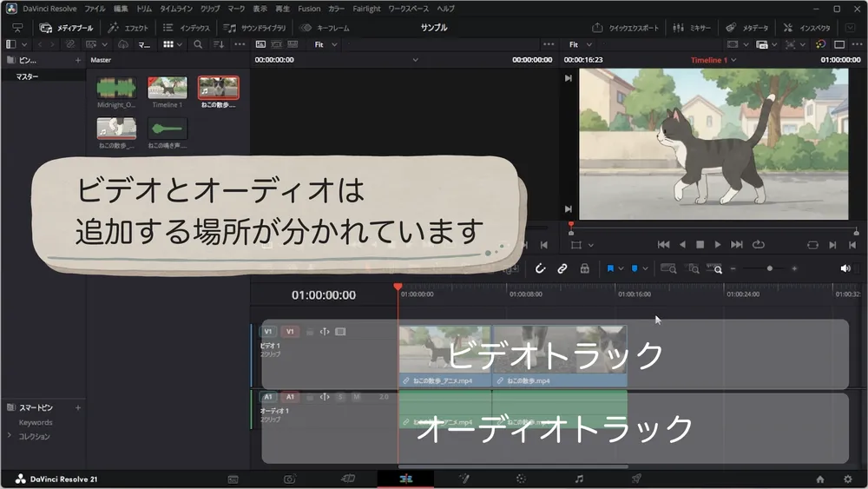The width and height of the screenshot is (868, 489).
Task: Open the flag color dropdown
Action: (x=621, y=268)
